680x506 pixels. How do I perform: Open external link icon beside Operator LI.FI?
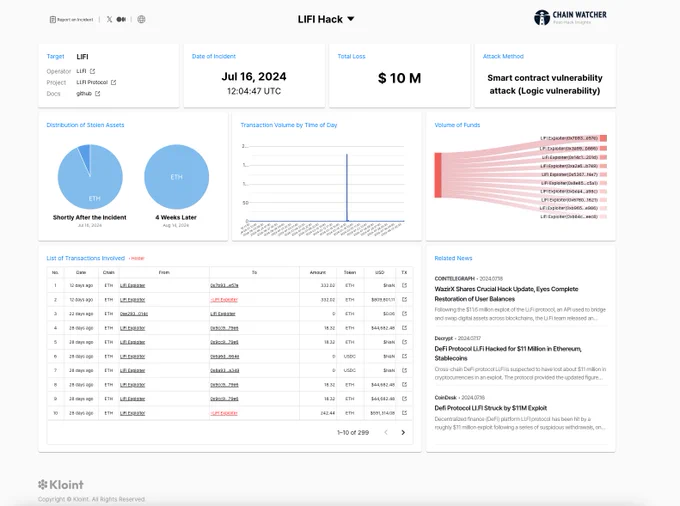tap(92, 71)
